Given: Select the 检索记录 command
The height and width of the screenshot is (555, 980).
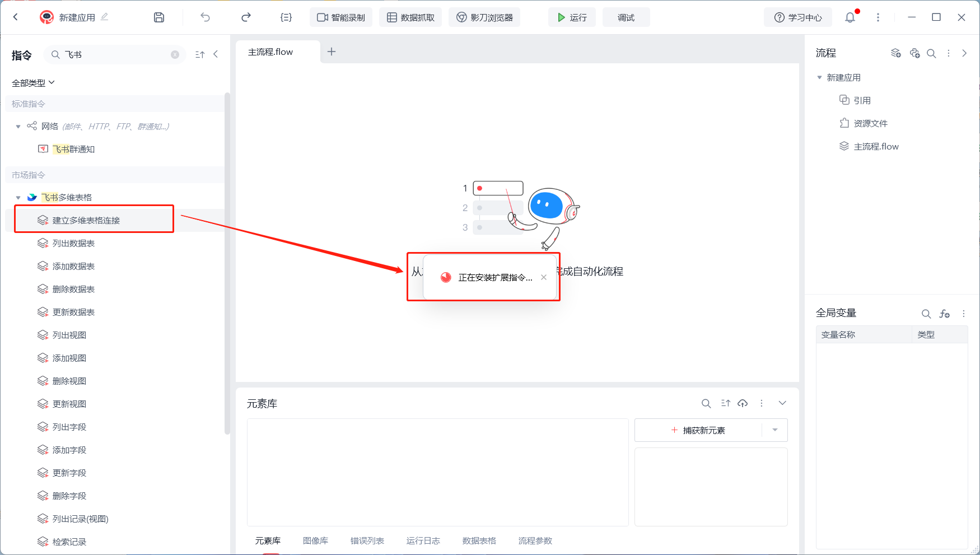Looking at the screenshot, I should [69, 542].
